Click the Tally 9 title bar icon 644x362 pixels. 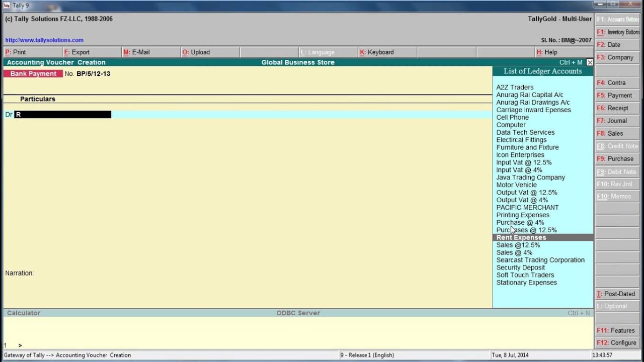point(7,6)
